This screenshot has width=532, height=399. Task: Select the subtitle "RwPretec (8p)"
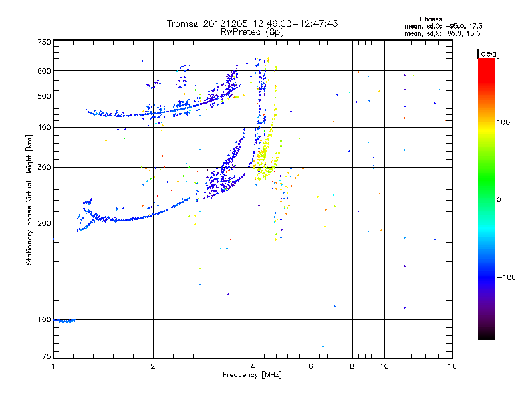point(252,32)
